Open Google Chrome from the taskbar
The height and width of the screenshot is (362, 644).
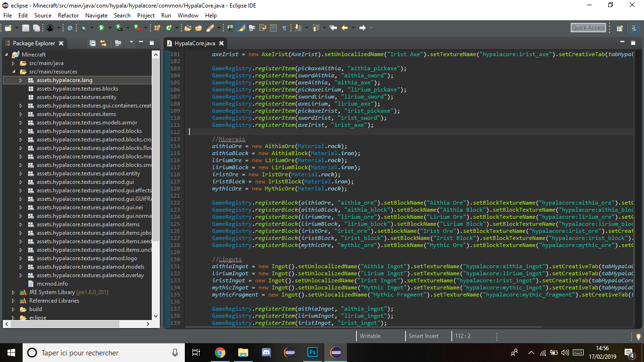[x=220, y=353]
